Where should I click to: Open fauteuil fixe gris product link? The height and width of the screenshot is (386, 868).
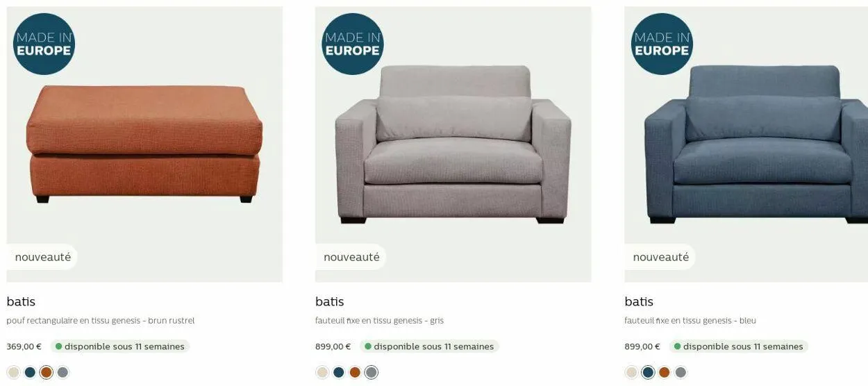[x=379, y=321]
